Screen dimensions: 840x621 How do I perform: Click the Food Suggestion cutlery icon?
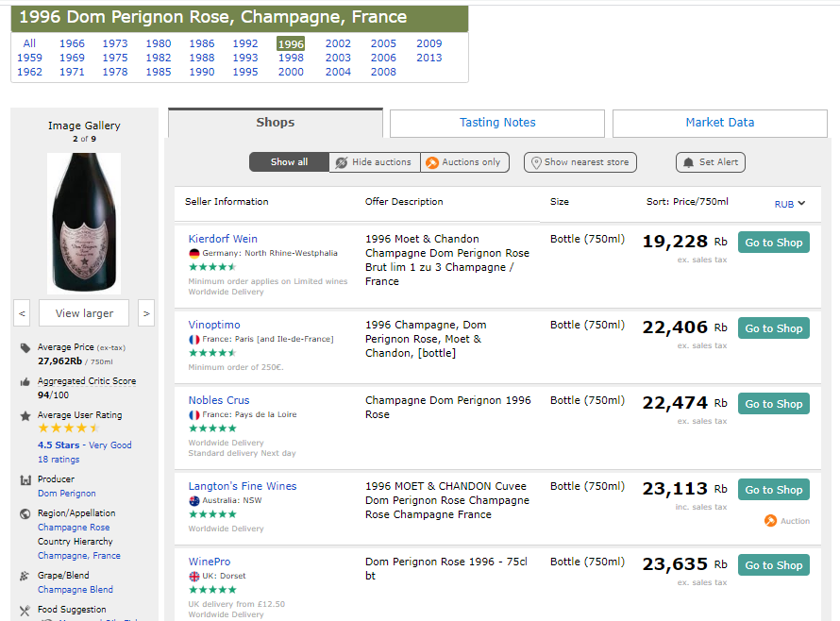click(25, 611)
